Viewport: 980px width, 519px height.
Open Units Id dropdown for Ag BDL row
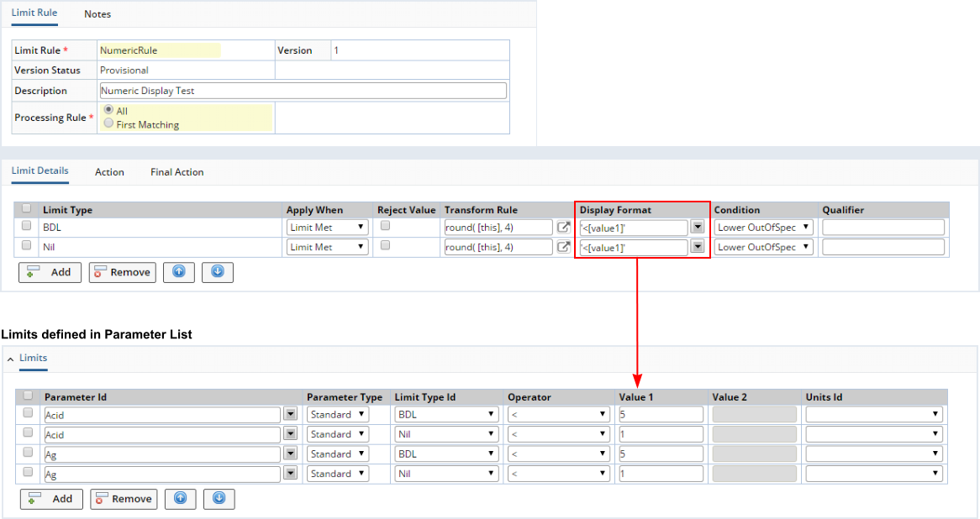click(x=874, y=454)
